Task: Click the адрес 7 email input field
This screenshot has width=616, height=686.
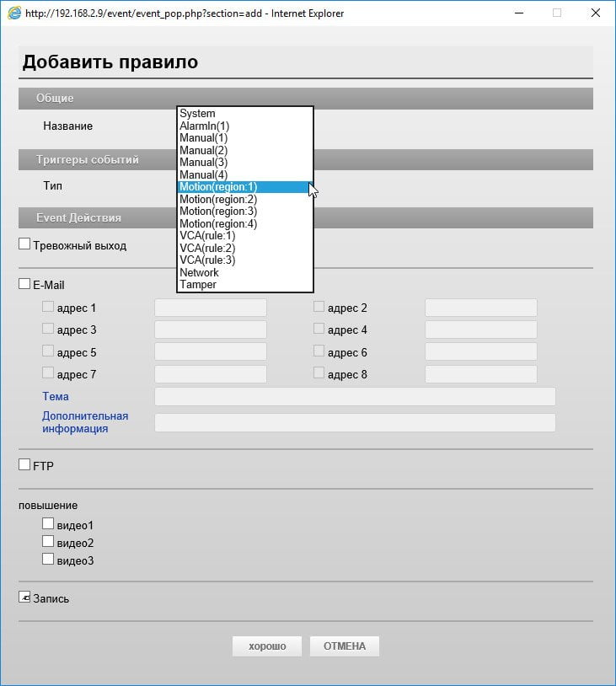Action: pyautogui.click(x=211, y=374)
